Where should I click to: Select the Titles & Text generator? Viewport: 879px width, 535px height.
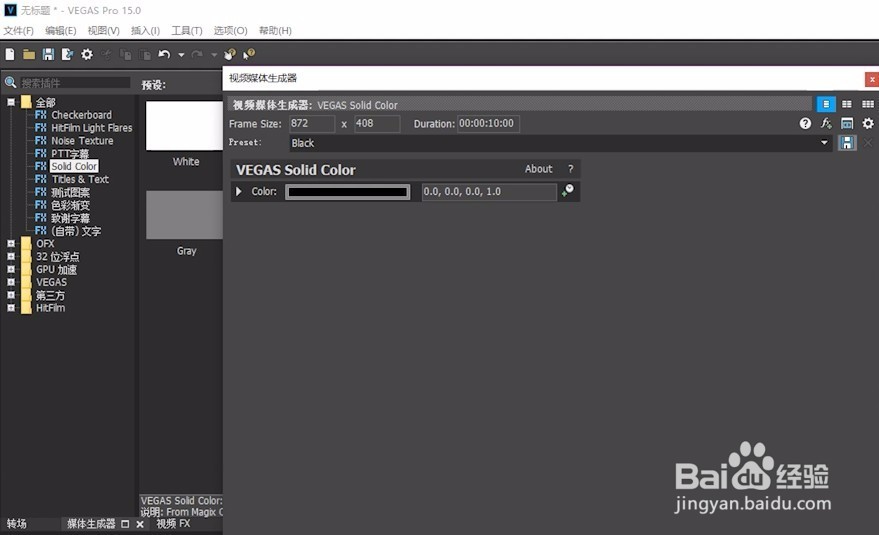pyautogui.click(x=80, y=179)
